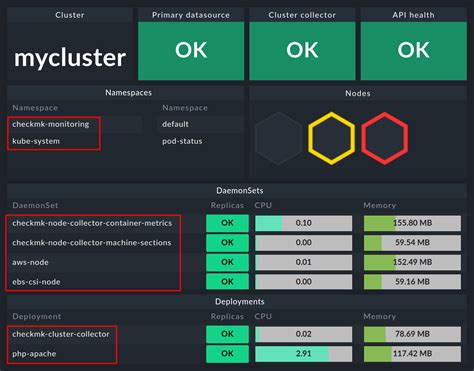The height and width of the screenshot is (371, 474).
Task: Click the yellow node hexagon
Action: [x=331, y=138]
